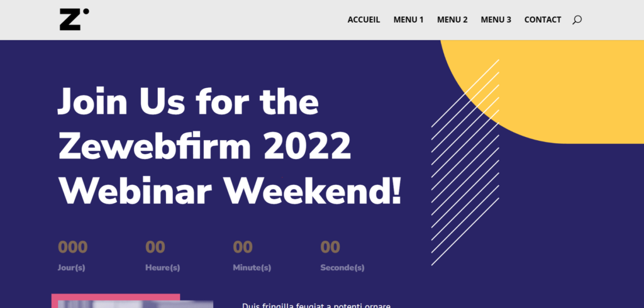Open the search magnifier icon
644x308 pixels.
tap(577, 19)
